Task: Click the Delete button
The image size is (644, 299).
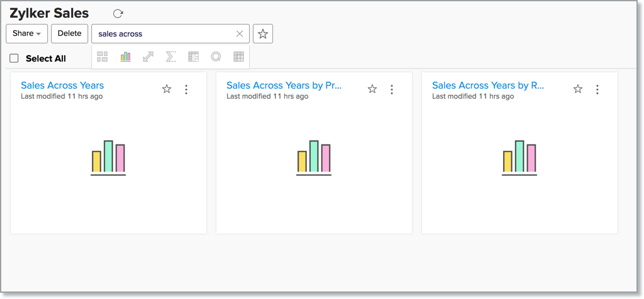Action: pos(69,34)
